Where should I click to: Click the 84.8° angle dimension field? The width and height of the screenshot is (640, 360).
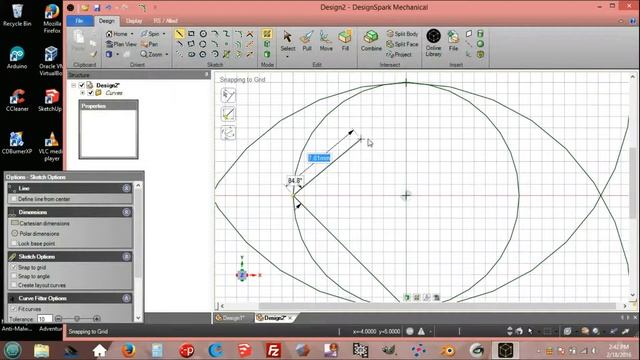(x=295, y=180)
